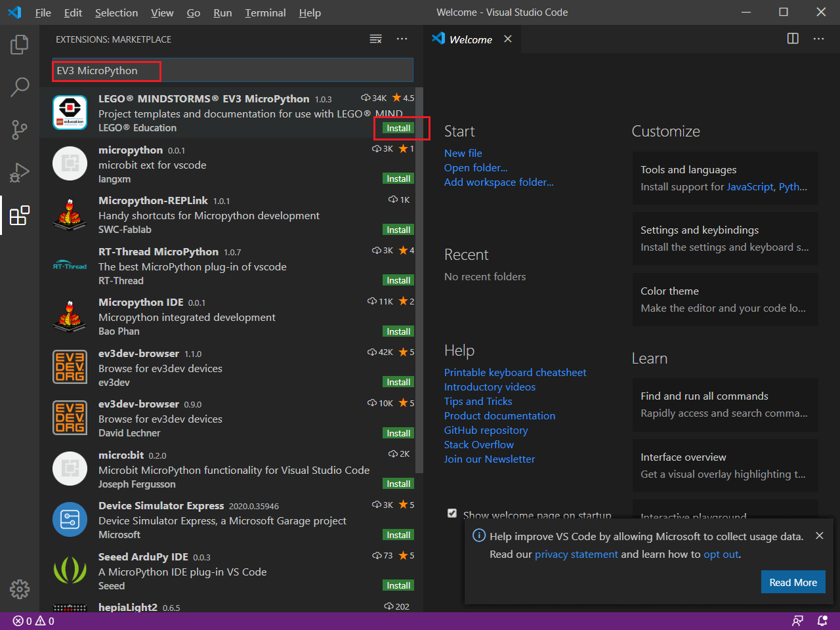This screenshot has width=840, height=630.
Task: Open the Introductory videos link
Action: coord(490,387)
